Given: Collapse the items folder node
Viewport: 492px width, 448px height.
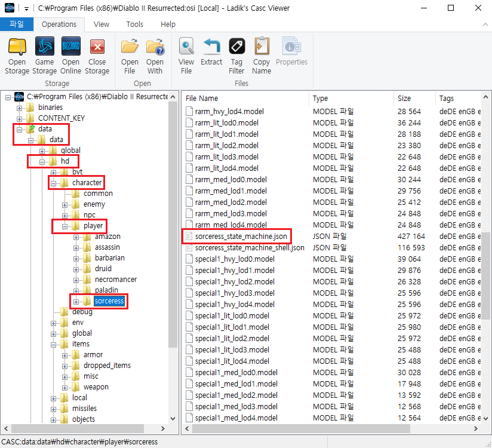Looking at the screenshot, I should (53, 345).
